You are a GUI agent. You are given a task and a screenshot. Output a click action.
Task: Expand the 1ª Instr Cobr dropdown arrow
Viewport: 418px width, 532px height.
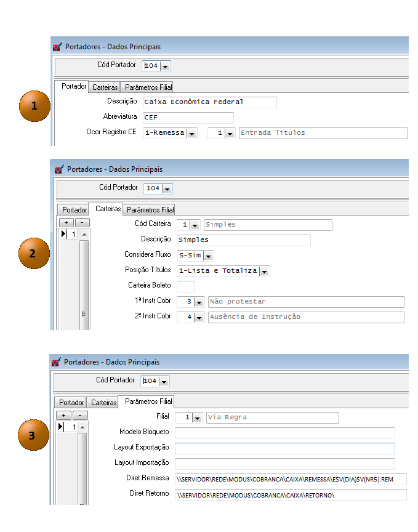198,302
